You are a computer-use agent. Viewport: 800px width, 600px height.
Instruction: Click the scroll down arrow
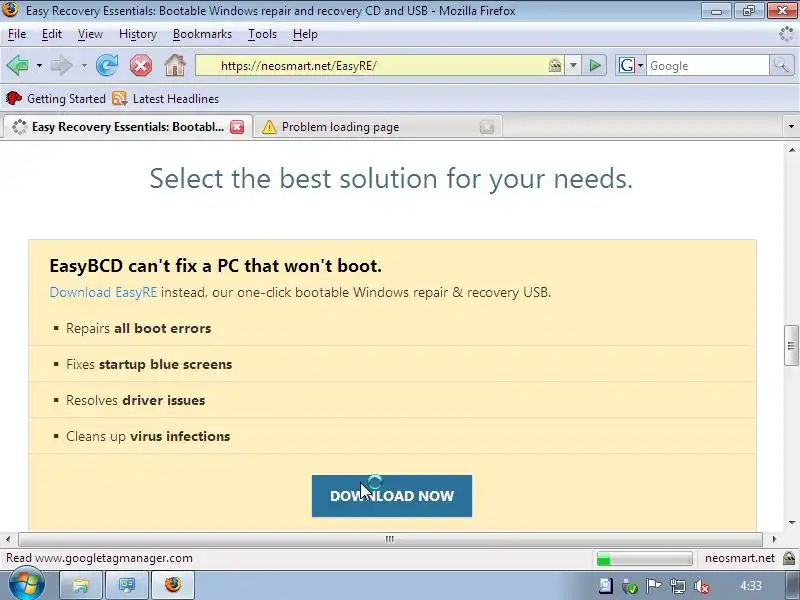point(791,522)
